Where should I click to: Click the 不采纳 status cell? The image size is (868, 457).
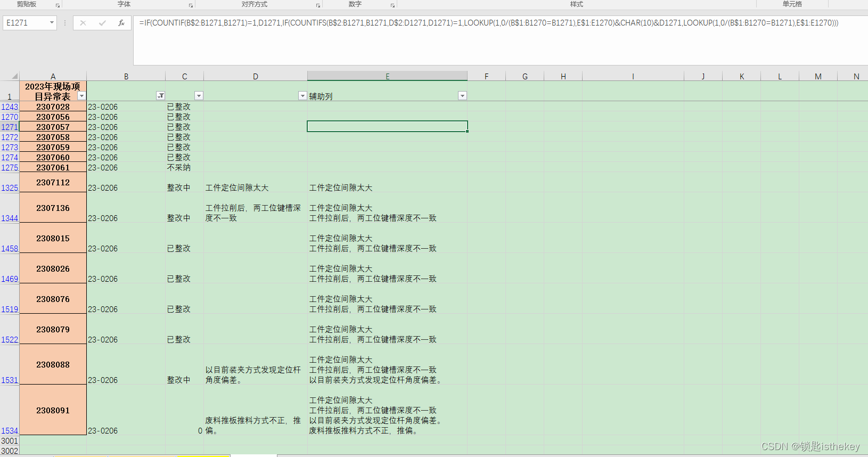[x=184, y=167]
